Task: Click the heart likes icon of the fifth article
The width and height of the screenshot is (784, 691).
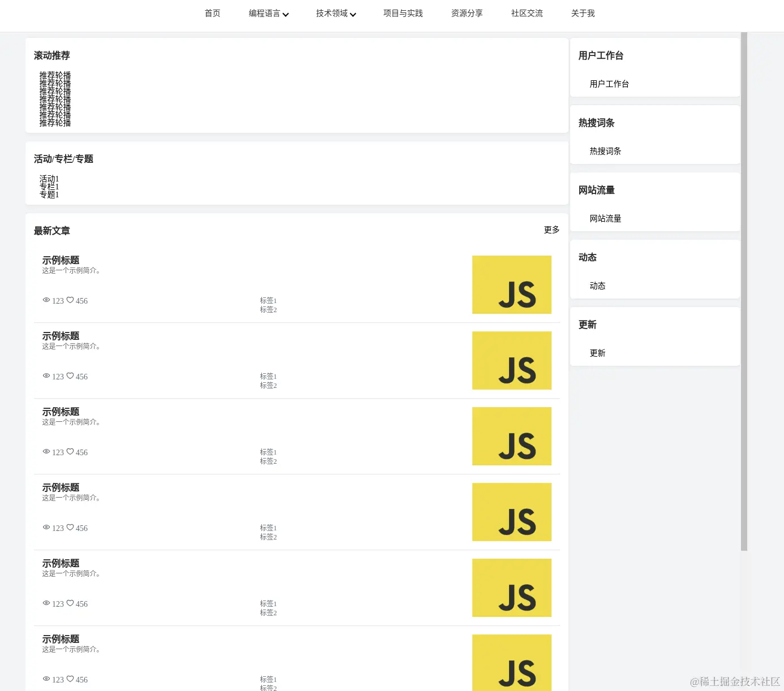Action: (x=70, y=603)
